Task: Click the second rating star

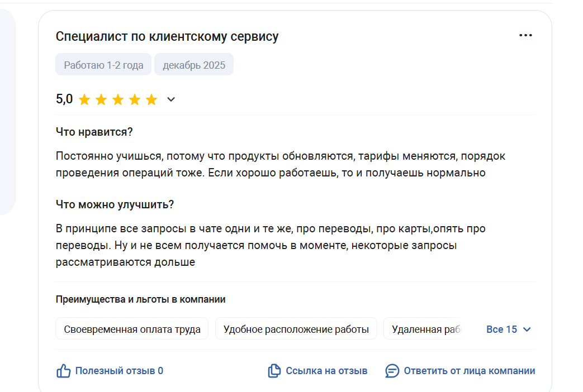Action: point(101,100)
